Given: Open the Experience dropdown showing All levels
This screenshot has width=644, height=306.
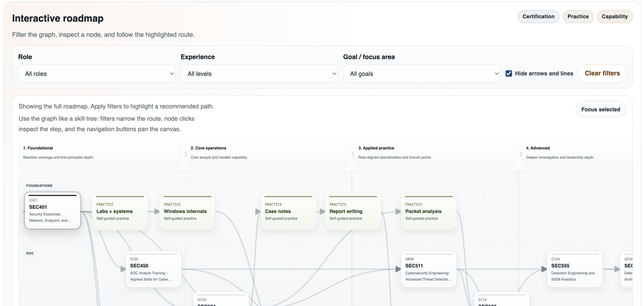Looking at the screenshot, I should tap(259, 74).
